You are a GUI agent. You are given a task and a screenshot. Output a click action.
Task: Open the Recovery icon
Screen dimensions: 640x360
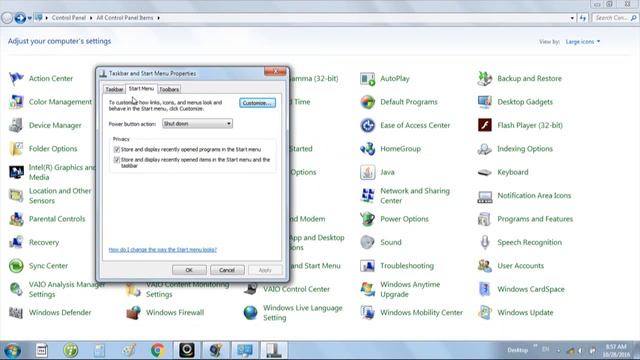coord(16,242)
